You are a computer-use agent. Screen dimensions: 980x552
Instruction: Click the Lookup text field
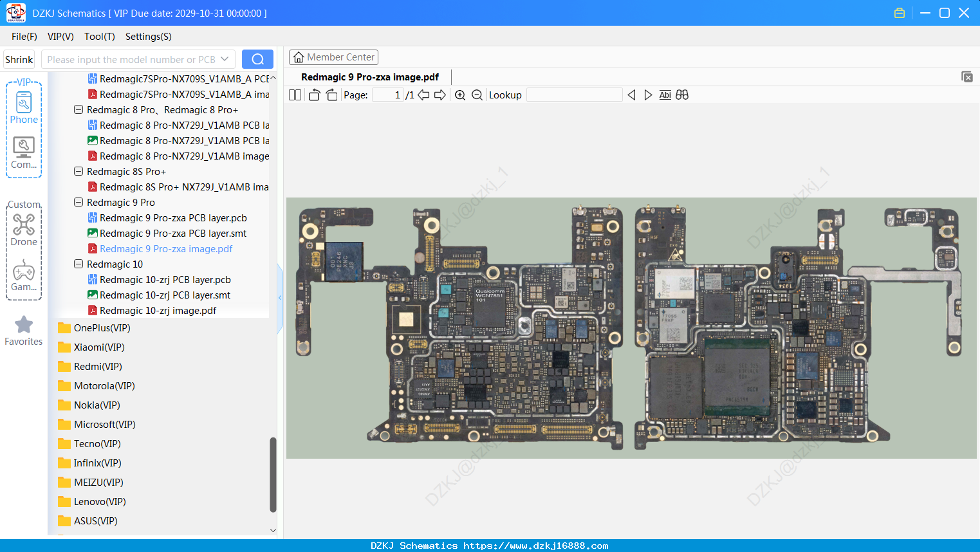pos(575,95)
